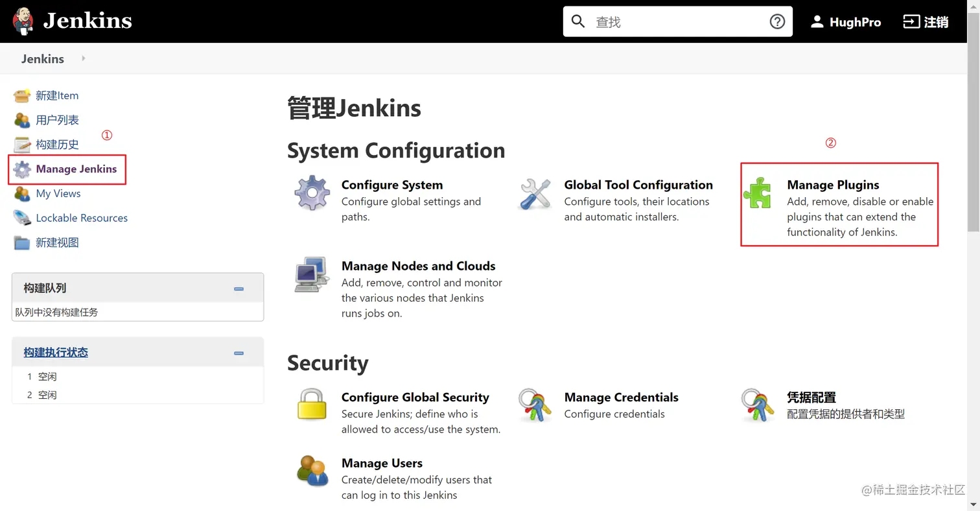This screenshot has height=511, width=980.
Task: Expand the Jenkins breadcrumb arrow
Action: click(84, 58)
